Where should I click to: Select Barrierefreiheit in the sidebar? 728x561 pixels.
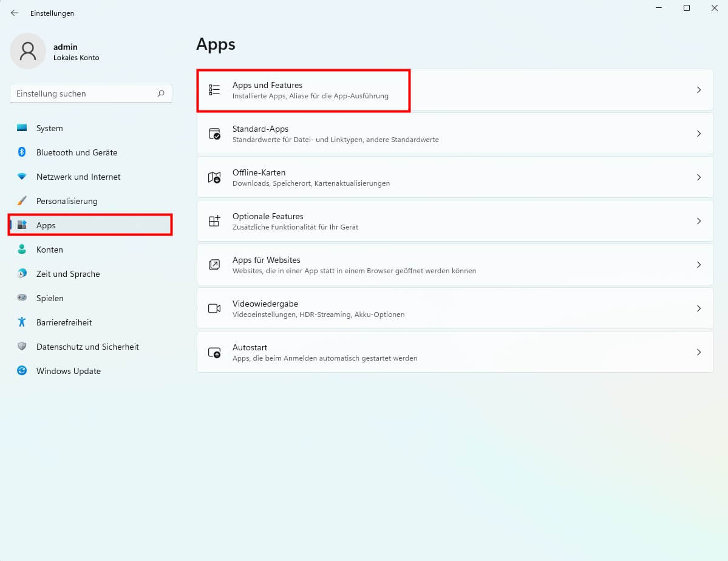[64, 322]
